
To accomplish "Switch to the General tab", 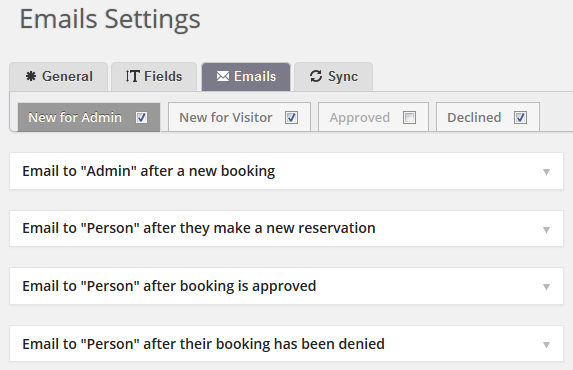I will click(59, 77).
